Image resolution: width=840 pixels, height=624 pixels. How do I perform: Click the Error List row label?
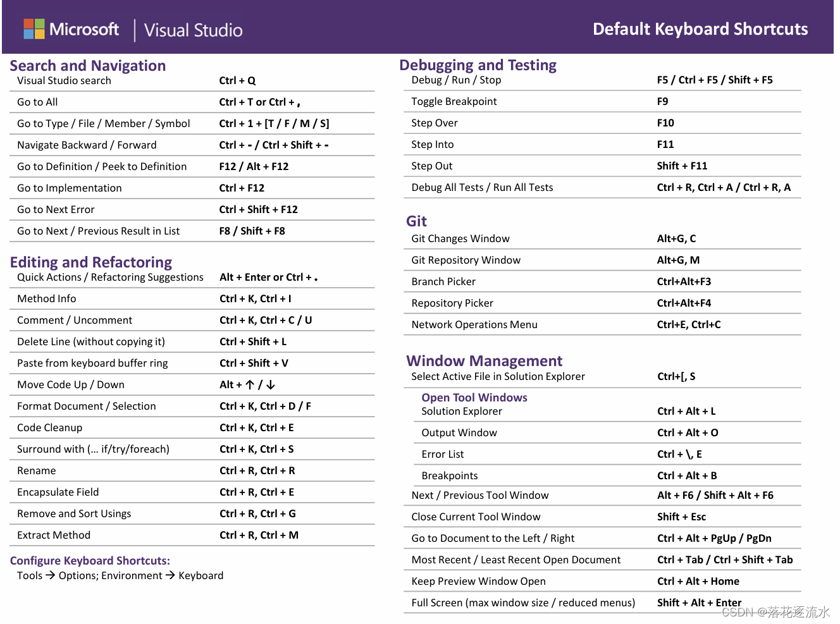point(443,455)
